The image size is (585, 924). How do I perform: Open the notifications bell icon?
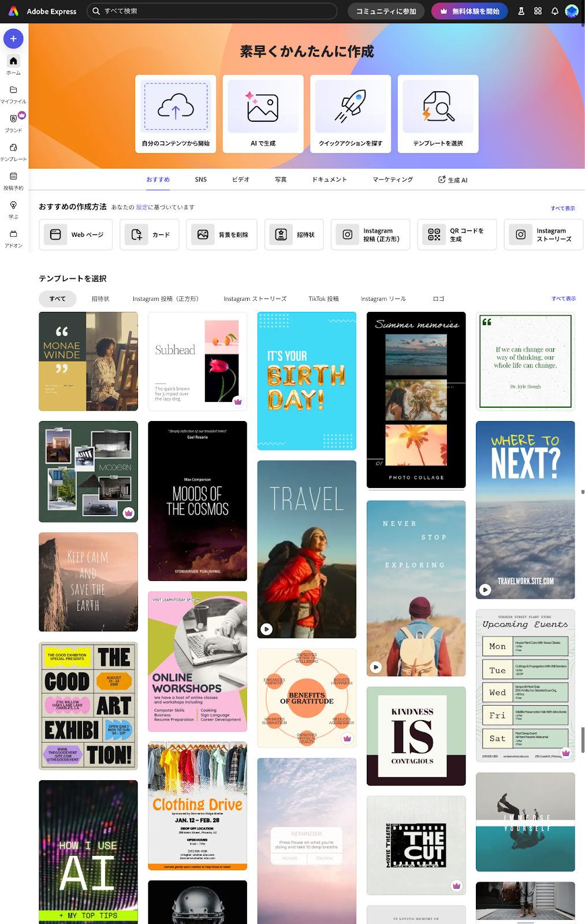(x=554, y=11)
